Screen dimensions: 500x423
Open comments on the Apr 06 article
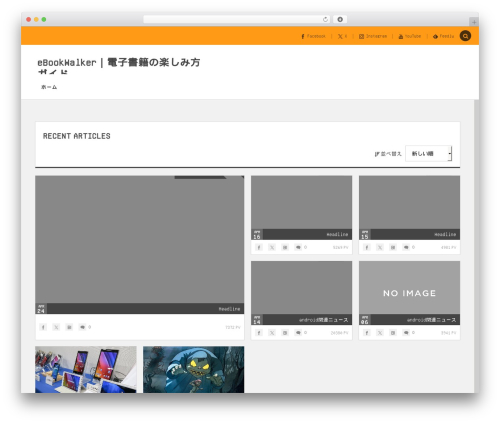pos(408,333)
